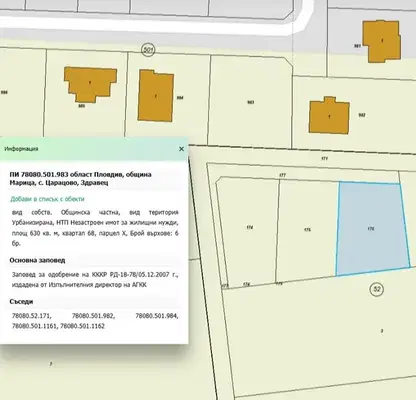Click the 984 parcel number label
Viewport: 416px width, 400px height.
(x=180, y=98)
